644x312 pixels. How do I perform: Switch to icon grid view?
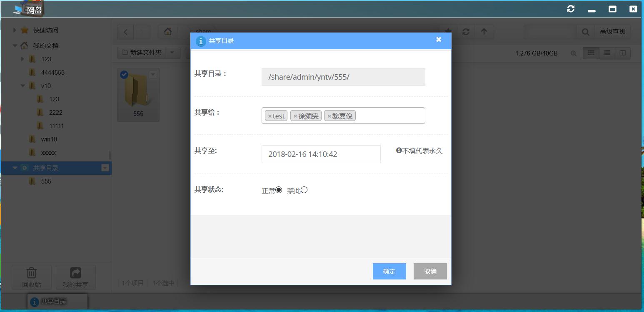point(591,53)
